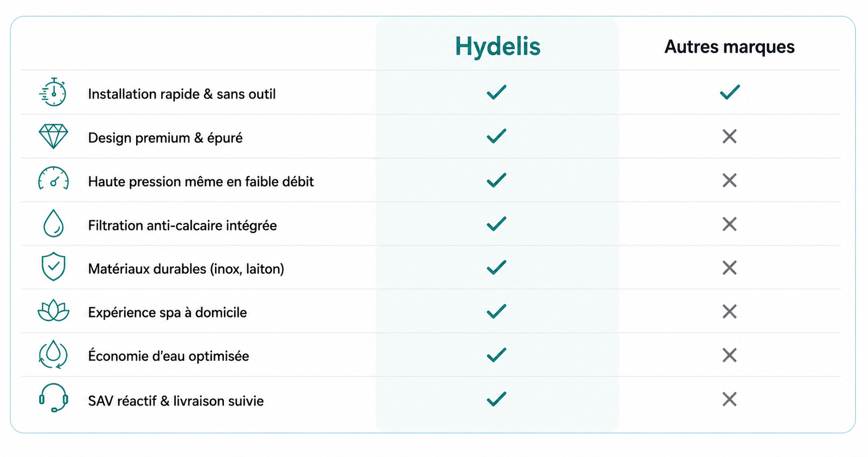Select the Hydelis column header
This screenshot has width=868, height=457.
coord(497,46)
